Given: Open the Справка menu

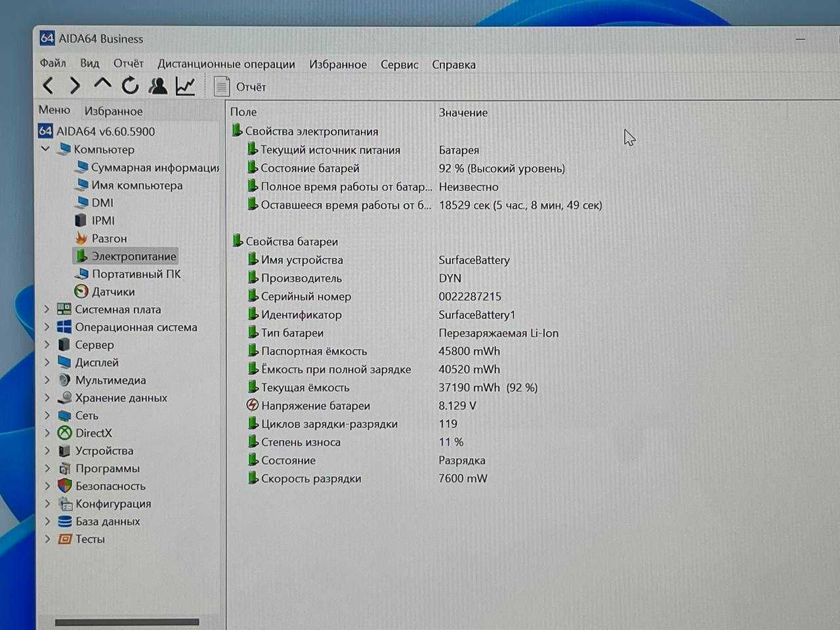Looking at the screenshot, I should pos(453,64).
